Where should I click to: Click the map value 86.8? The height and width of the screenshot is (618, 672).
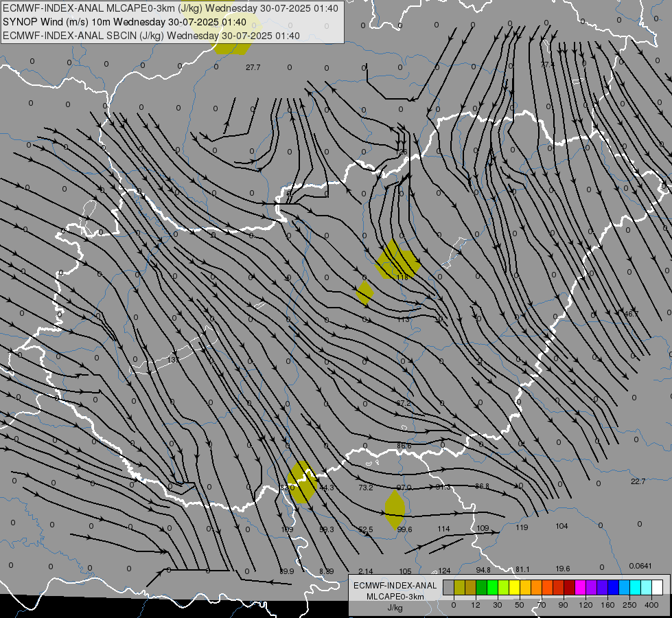[482, 486]
